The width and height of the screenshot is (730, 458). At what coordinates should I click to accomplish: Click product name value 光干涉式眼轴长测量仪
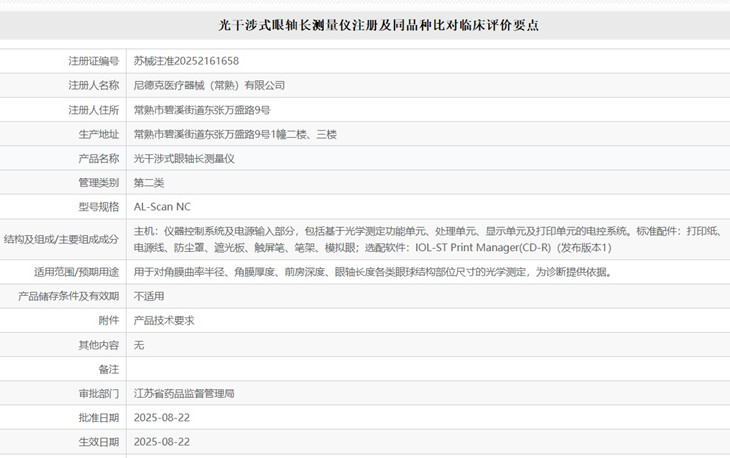pyautogui.click(x=184, y=158)
